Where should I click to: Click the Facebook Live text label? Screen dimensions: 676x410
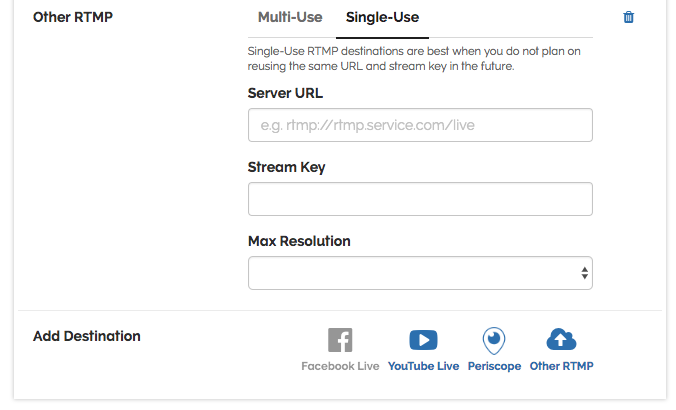pyautogui.click(x=340, y=366)
